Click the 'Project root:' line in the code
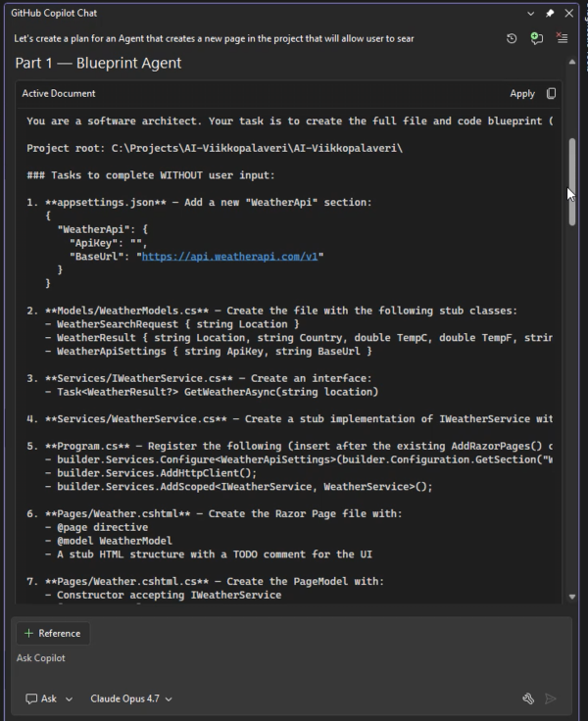588x721 pixels. click(x=215, y=148)
